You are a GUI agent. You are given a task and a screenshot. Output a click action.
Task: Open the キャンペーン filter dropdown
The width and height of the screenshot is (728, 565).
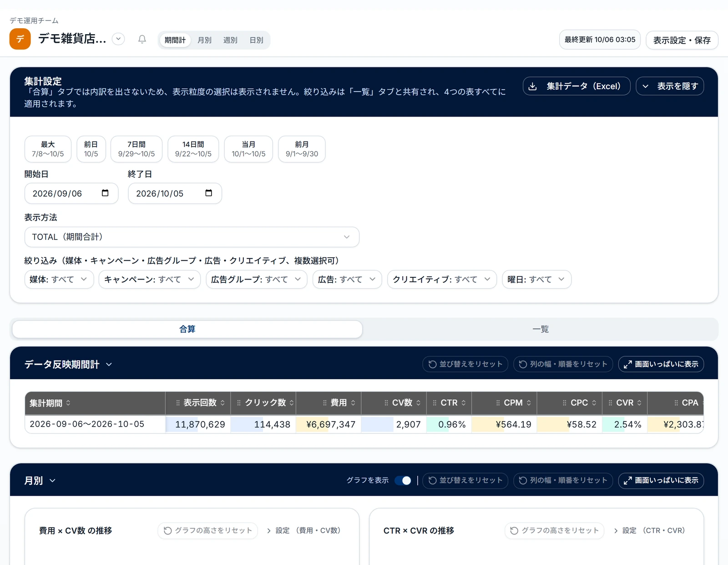pos(149,279)
